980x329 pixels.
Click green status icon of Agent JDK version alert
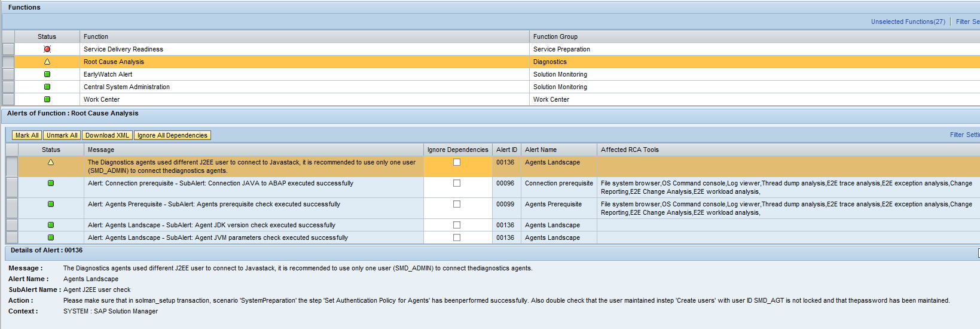[51, 225]
